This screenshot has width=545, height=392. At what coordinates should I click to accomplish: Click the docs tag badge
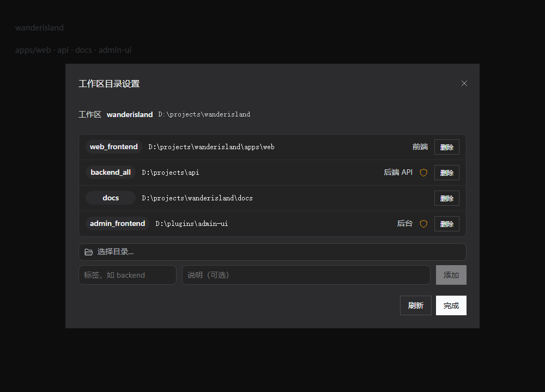tap(111, 198)
